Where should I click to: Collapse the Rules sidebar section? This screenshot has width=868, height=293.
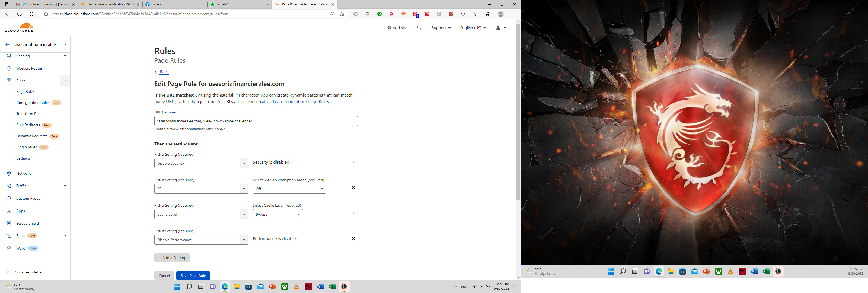tap(65, 81)
